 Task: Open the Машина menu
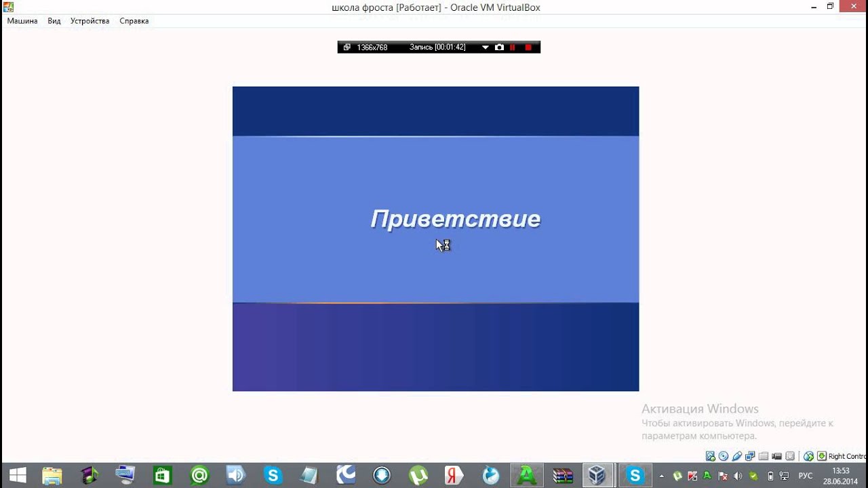22,21
